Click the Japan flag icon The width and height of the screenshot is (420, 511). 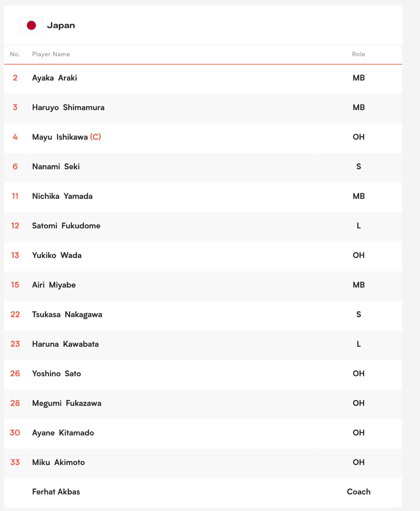pos(31,25)
